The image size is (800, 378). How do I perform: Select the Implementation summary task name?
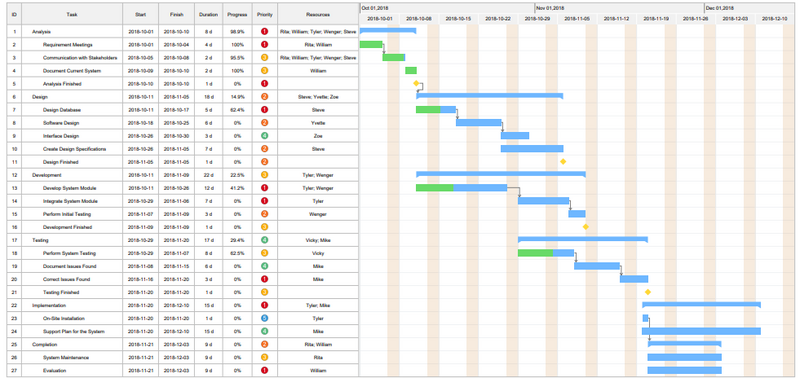coord(49,305)
